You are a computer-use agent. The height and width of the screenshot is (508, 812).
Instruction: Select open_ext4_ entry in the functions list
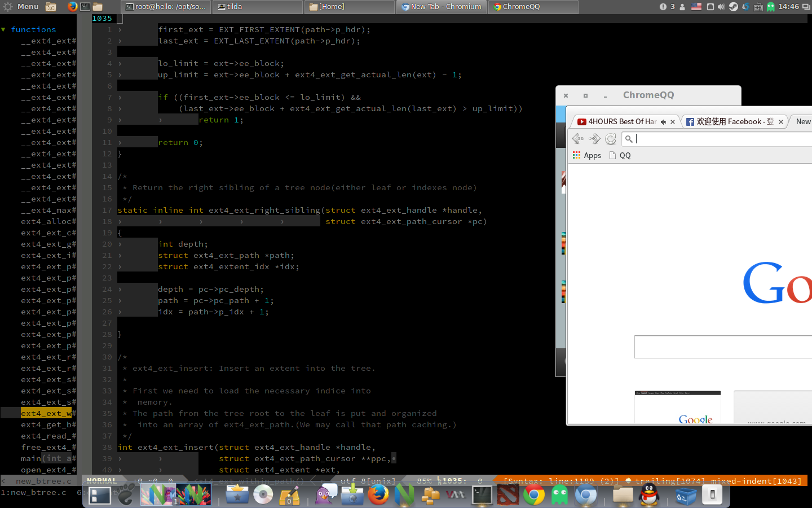click(x=48, y=470)
